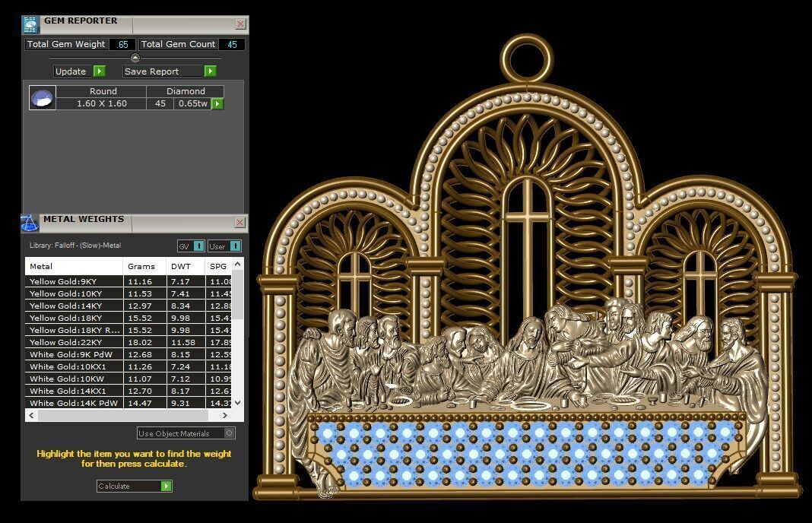Select the Yellow Gold:14KY row
Image resolution: width=812 pixels, height=523 pixels.
coord(128,306)
